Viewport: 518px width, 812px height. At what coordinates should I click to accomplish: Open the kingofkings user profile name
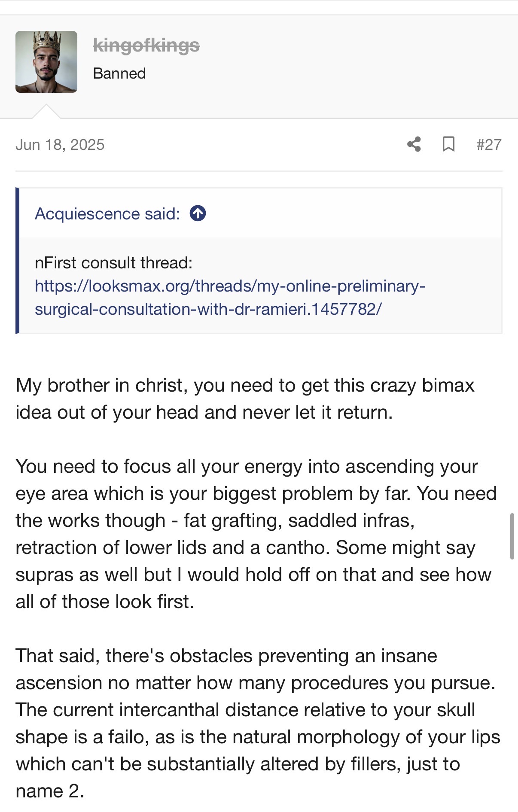pyautogui.click(x=146, y=45)
